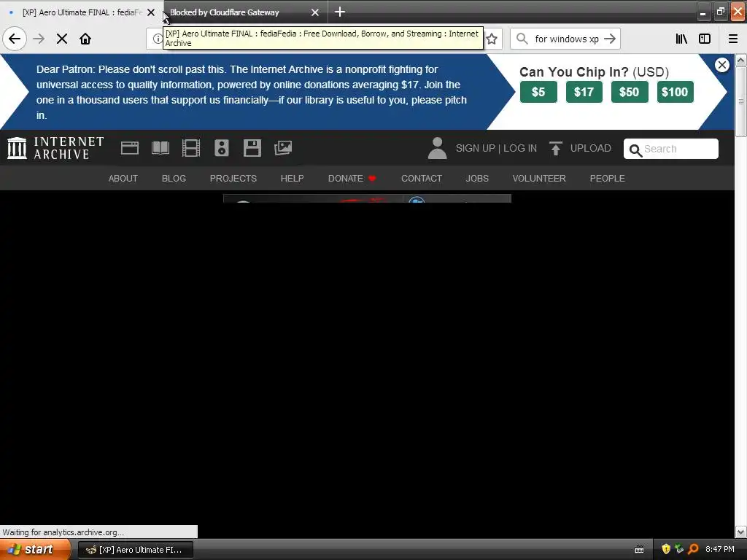Go back to the previous page
Viewport: 747px width, 560px height.
click(x=15, y=39)
